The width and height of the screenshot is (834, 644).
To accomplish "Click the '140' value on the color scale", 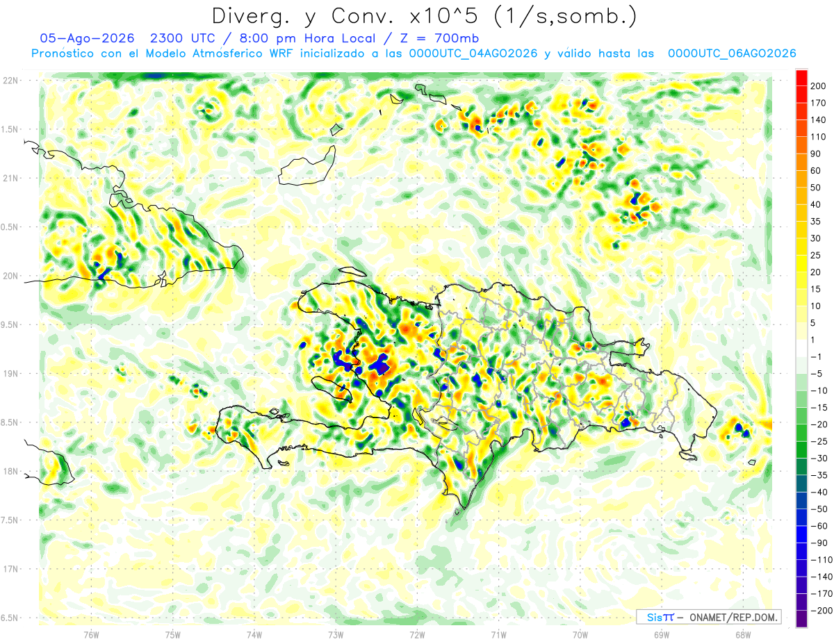I will 818,119.
